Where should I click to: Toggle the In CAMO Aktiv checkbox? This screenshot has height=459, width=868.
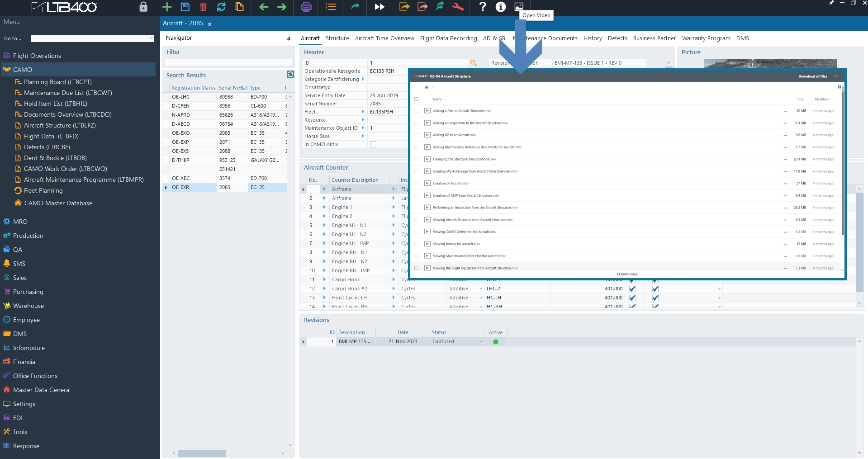[x=373, y=144]
